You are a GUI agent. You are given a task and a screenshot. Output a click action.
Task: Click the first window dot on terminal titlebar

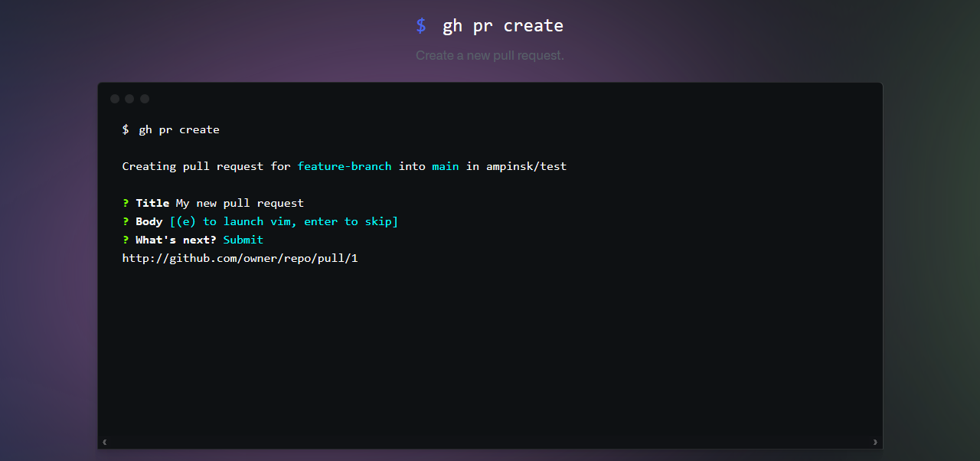click(114, 99)
